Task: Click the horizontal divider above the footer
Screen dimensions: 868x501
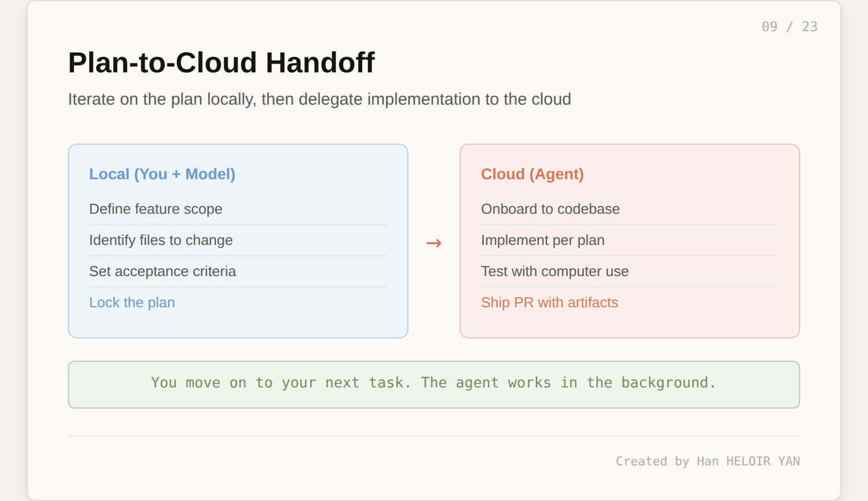Action: pyautogui.click(x=433, y=436)
